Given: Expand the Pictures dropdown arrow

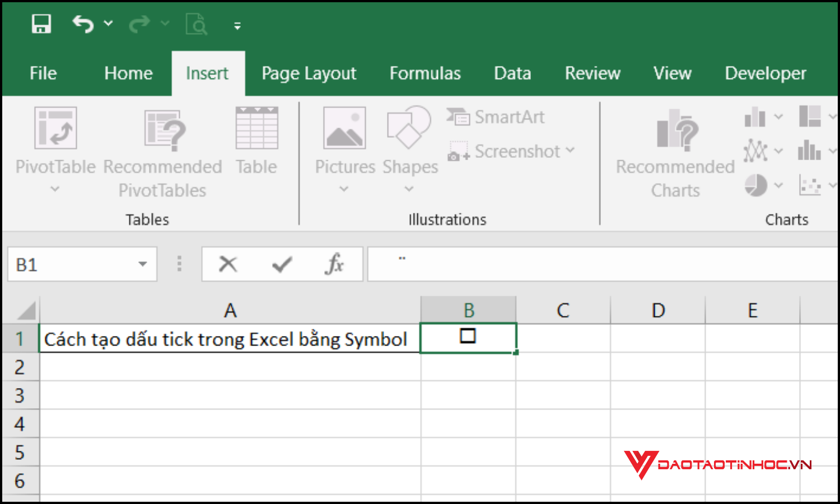Looking at the screenshot, I should [x=344, y=189].
